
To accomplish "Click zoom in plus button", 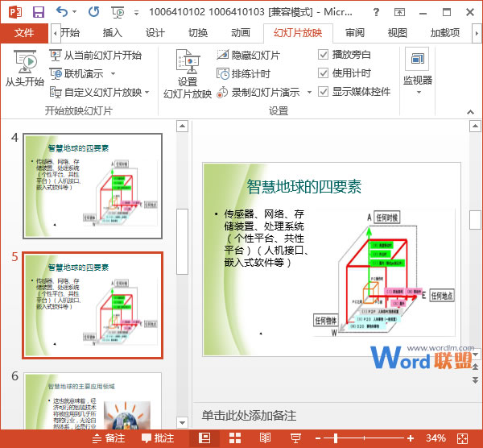I will tap(411, 438).
